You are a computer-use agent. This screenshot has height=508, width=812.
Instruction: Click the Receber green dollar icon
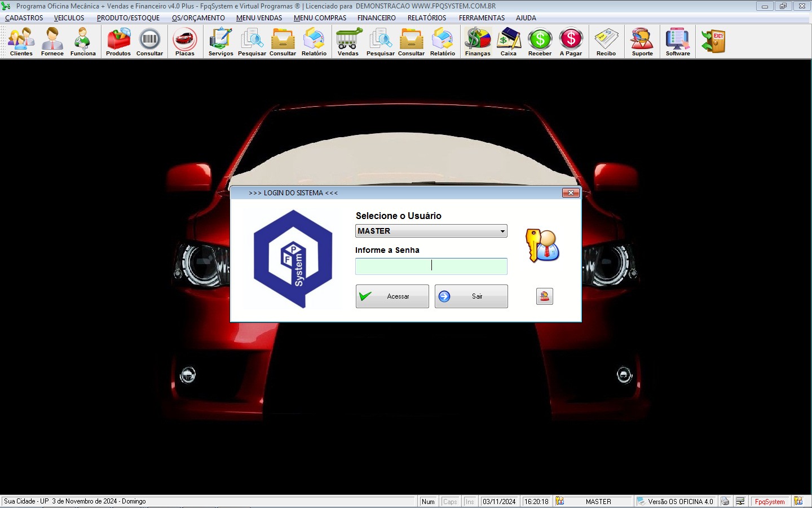(x=540, y=42)
